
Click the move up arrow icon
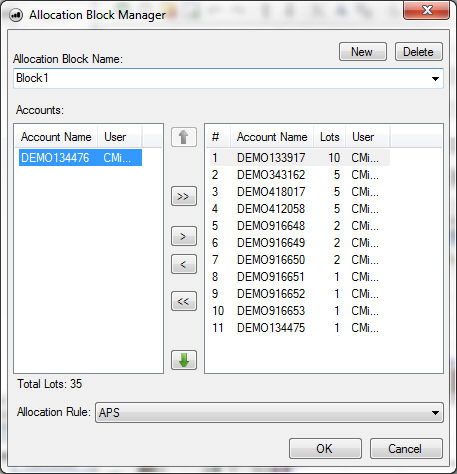(184, 137)
